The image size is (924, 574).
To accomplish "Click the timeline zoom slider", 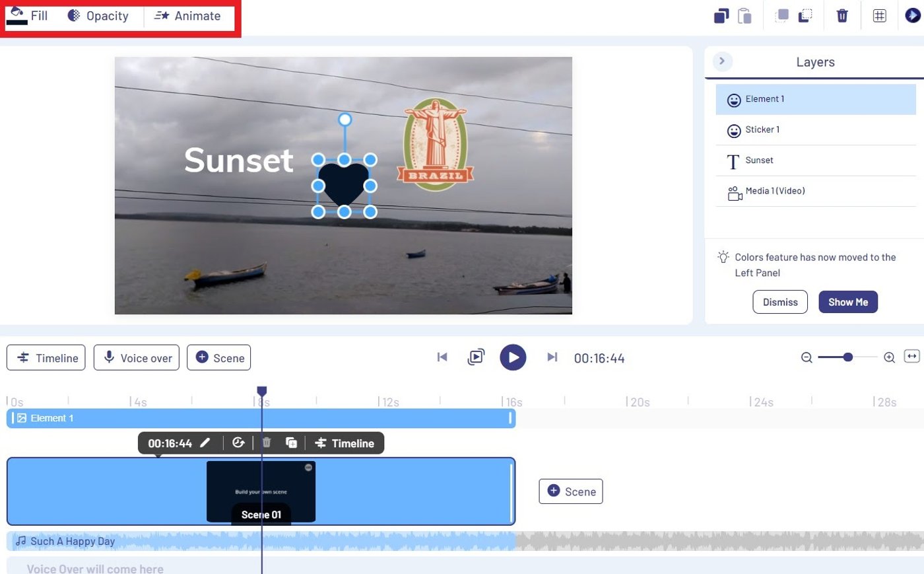I will [x=847, y=357].
